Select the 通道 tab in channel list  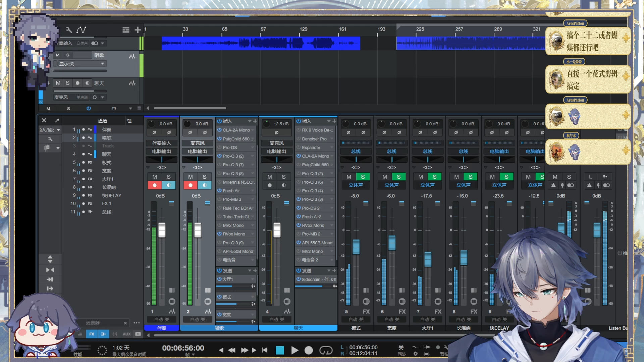click(x=102, y=121)
